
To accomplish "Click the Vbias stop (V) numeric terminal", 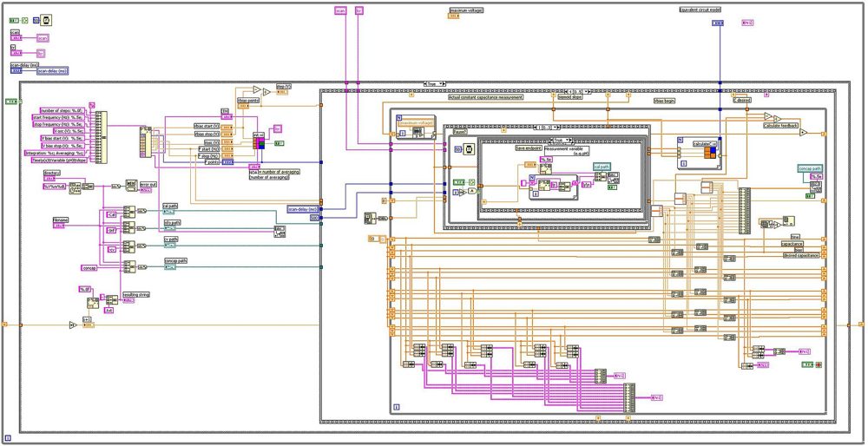I will click(x=227, y=134).
